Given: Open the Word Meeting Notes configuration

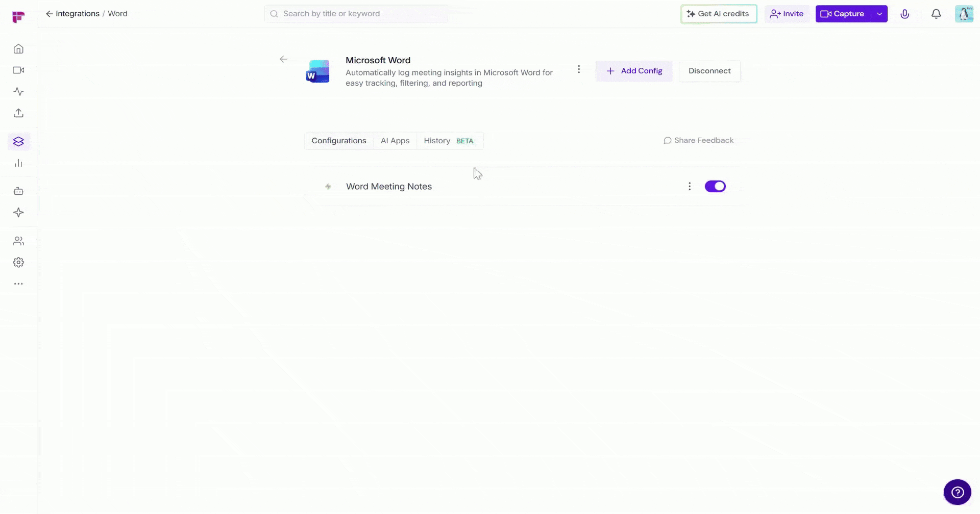Looking at the screenshot, I should click(389, 187).
